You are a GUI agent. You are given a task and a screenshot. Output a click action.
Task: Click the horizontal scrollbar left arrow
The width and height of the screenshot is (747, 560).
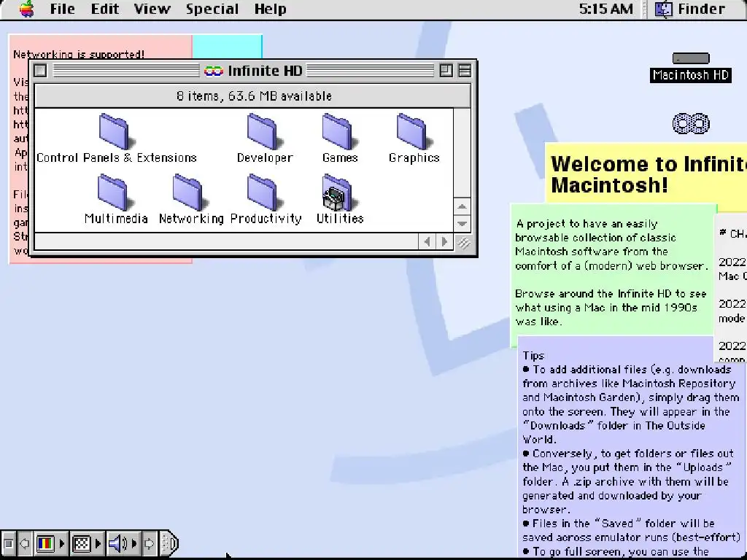(427, 242)
